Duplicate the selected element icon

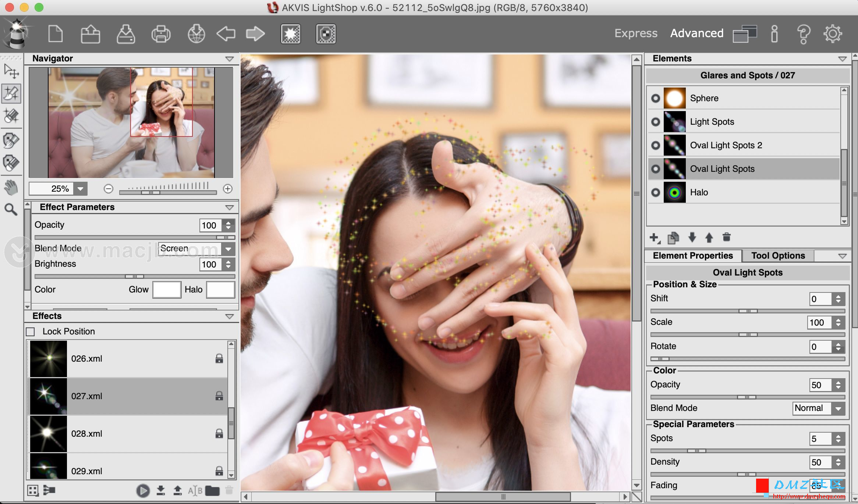[673, 238]
